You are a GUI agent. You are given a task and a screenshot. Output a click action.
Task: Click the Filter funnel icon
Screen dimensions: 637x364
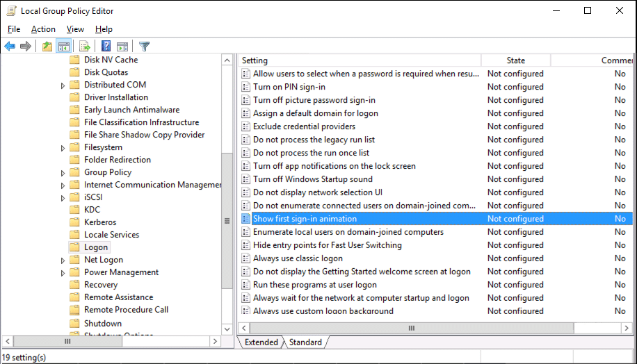coord(144,47)
